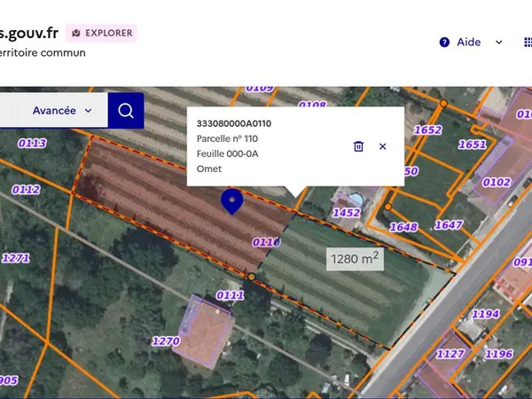Image resolution: width=532 pixels, height=399 pixels.
Task: Delete parcel selection with trash icon
Action: tap(358, 146)
